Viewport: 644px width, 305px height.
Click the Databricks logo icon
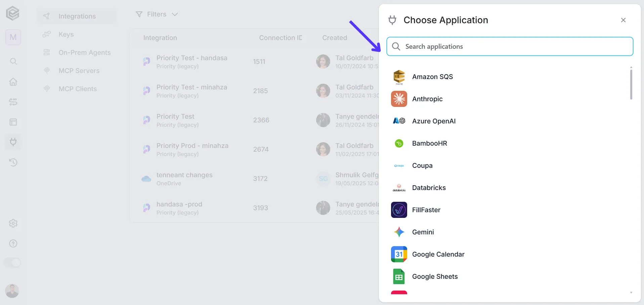tap(399, 188)
